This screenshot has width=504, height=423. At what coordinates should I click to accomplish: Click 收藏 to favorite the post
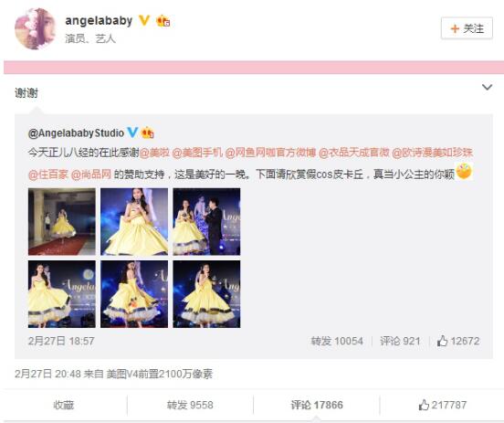[64, 405]
